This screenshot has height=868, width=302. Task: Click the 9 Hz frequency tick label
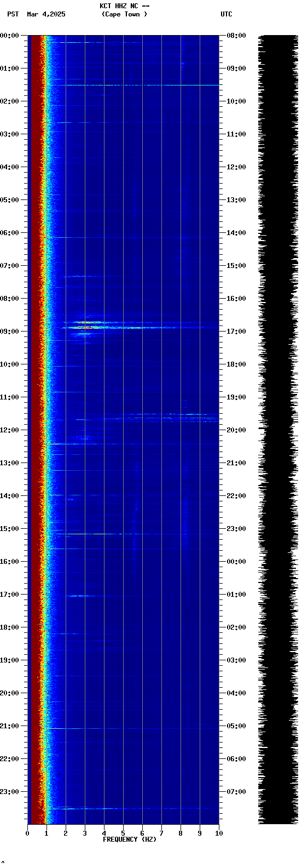coord(200,833)
